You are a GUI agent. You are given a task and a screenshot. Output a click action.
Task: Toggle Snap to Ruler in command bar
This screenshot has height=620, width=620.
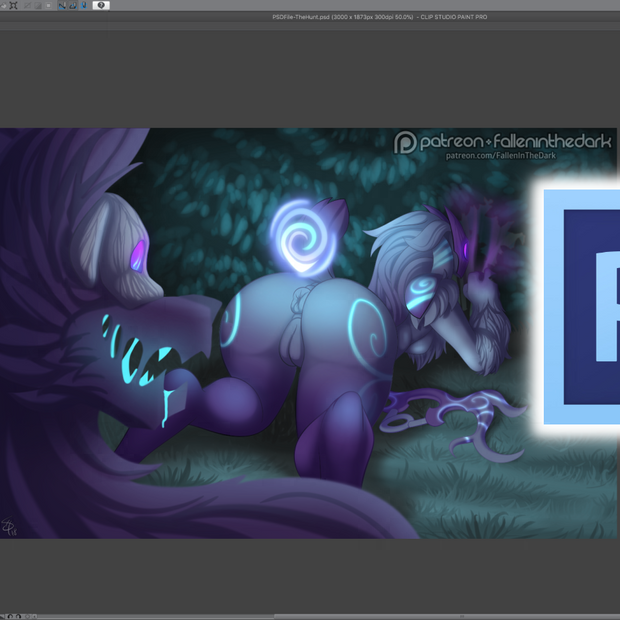point(62,6)
